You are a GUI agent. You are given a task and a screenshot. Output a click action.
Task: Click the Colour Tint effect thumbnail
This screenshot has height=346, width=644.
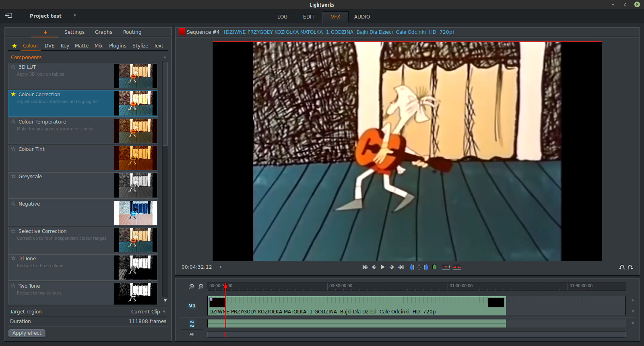tap(136, 158)
